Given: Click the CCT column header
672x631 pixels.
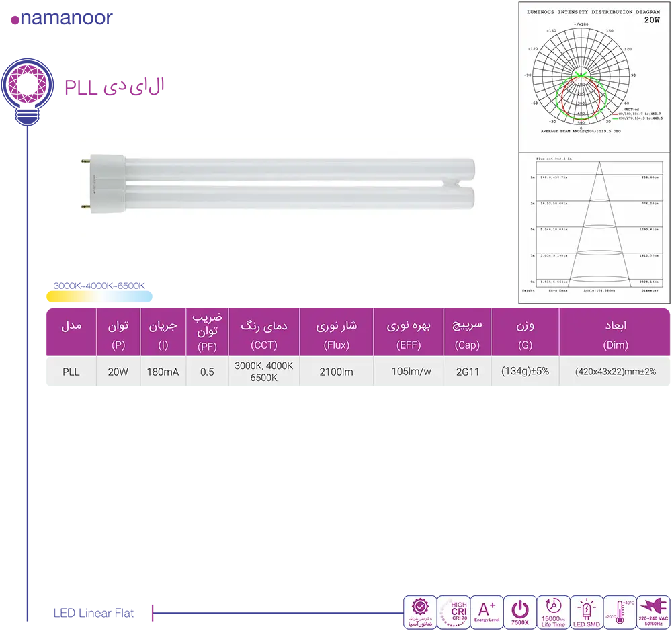Looking at the screenshot, I should 263,334.
